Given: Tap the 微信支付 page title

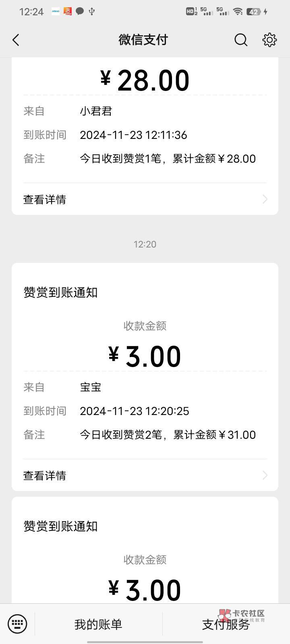Looking at the screenshot, I should [x=143, y=40].
